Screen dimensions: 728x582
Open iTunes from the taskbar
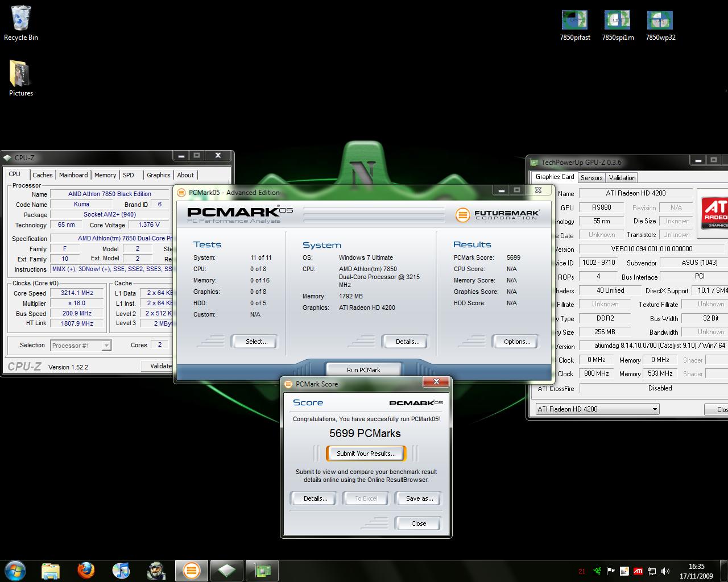click(x=121, y=570)
